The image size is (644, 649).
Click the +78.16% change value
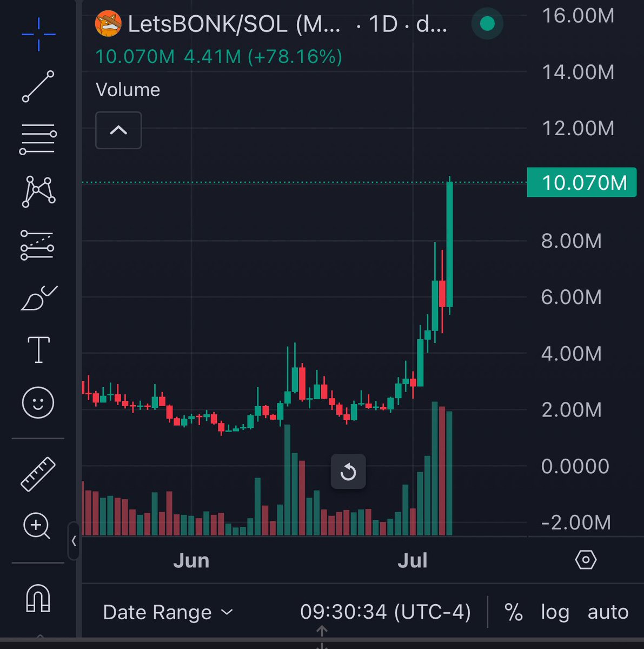coord(295,57)
